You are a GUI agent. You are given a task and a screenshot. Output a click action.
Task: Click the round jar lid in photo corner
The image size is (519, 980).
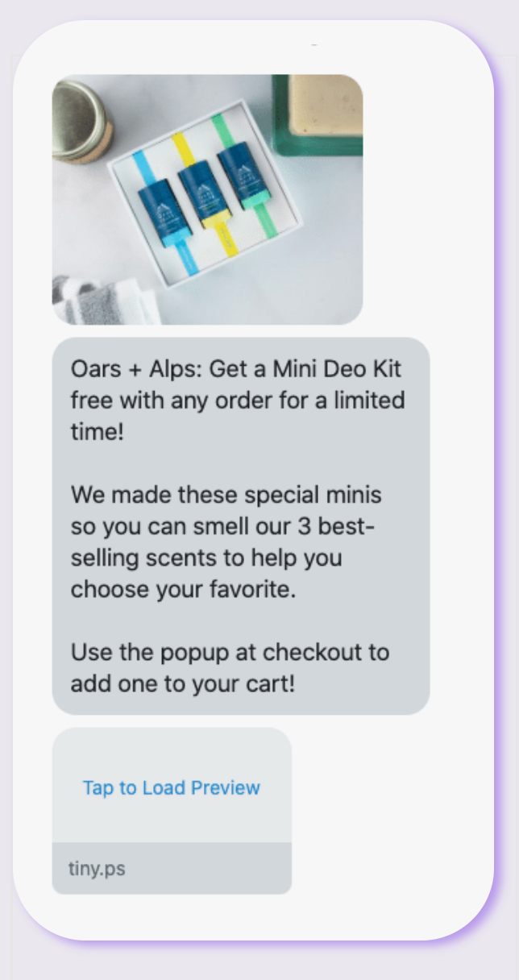(x=78, y=121)
